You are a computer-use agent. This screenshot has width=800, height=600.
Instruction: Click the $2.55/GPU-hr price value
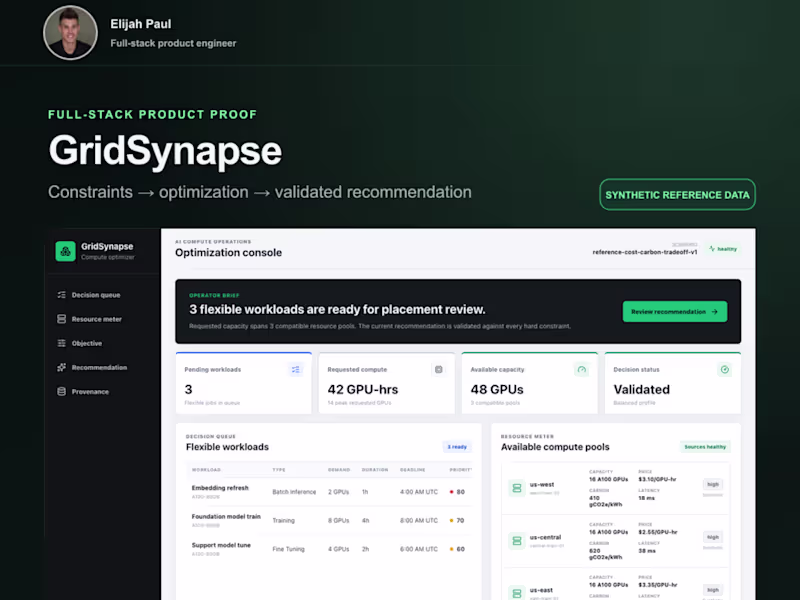coord(658,532)
